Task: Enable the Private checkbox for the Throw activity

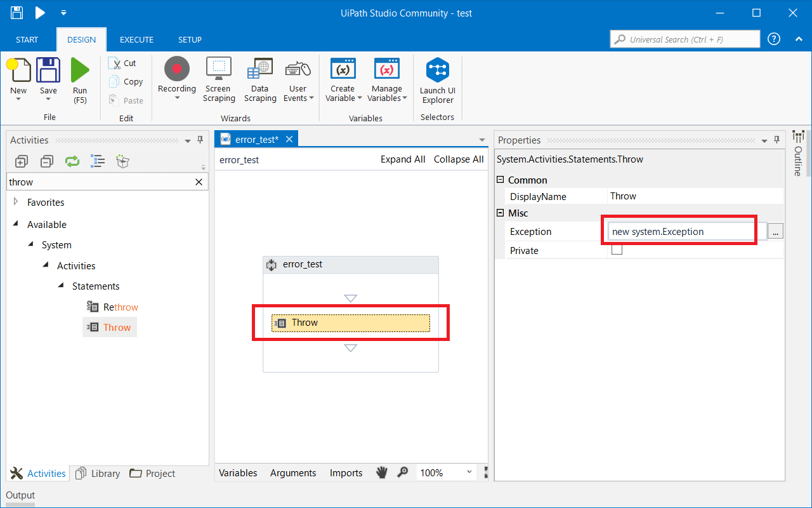Action: click(616, 250)
